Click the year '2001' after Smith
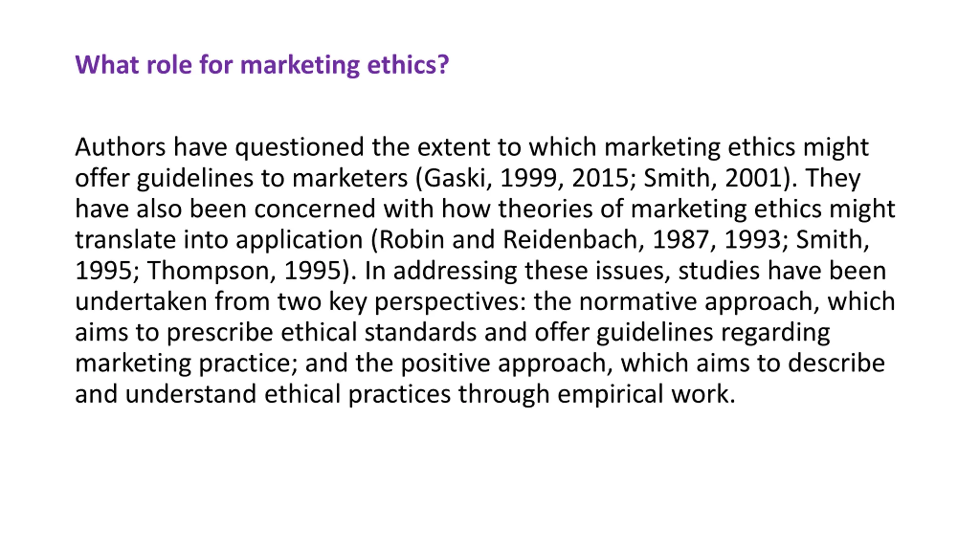Image resolution: width=980 pixels, height=551 pixels. [x=753, y=178]
